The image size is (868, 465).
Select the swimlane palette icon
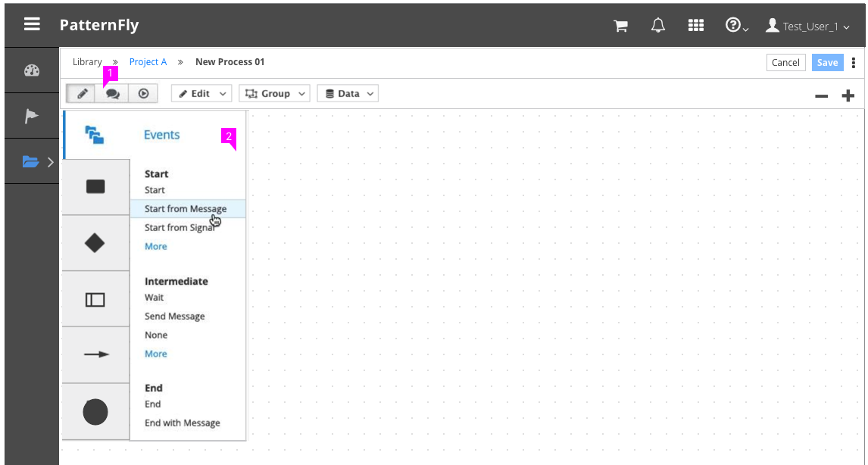pos(95,299)
